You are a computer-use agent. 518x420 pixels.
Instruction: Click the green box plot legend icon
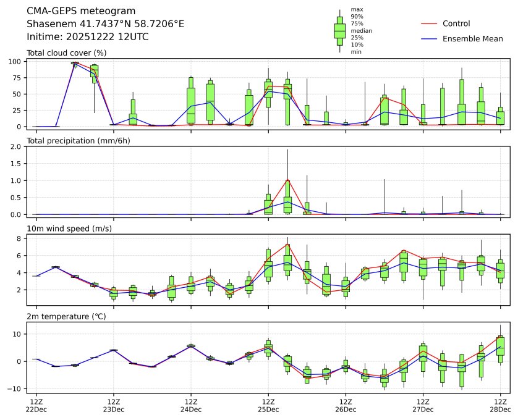(x=339, y=30)
